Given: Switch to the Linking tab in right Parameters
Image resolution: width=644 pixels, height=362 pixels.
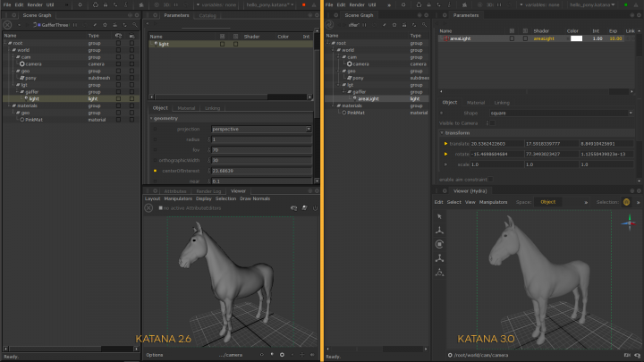Looking at the screenshot, I should (503, 103).
